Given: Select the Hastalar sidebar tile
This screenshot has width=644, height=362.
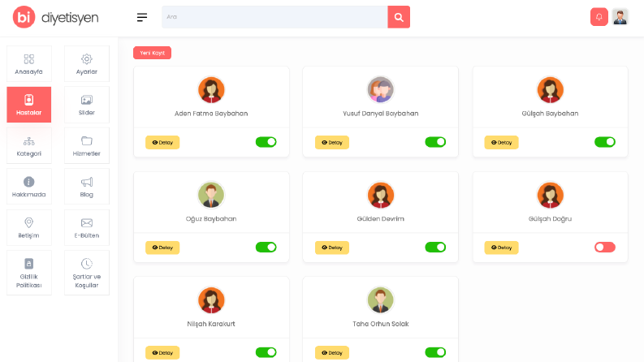Looking at the screenshot, I should click(28, 105).
